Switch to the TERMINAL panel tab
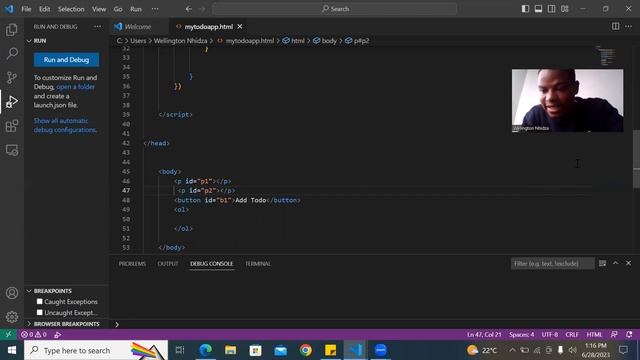 coord(258,264)
